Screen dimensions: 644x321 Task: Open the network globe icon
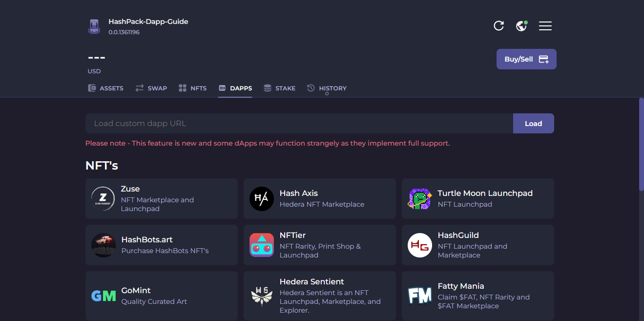pyautogui.click(x=521, y=26)
